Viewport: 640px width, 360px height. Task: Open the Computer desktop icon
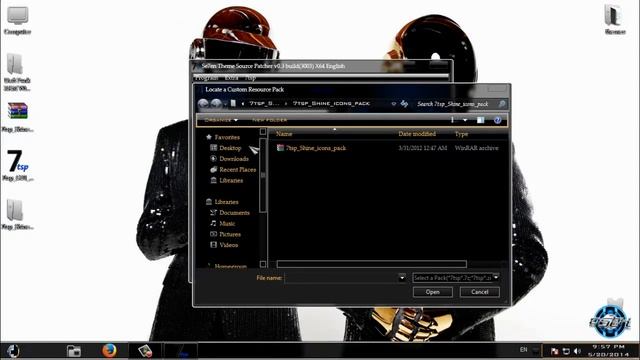click(18, 20)
